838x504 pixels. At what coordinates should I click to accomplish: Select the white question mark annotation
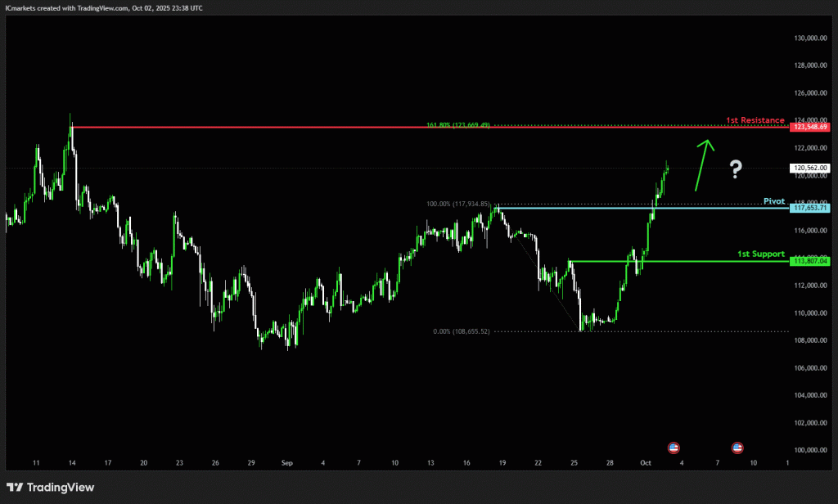point(736,169)
